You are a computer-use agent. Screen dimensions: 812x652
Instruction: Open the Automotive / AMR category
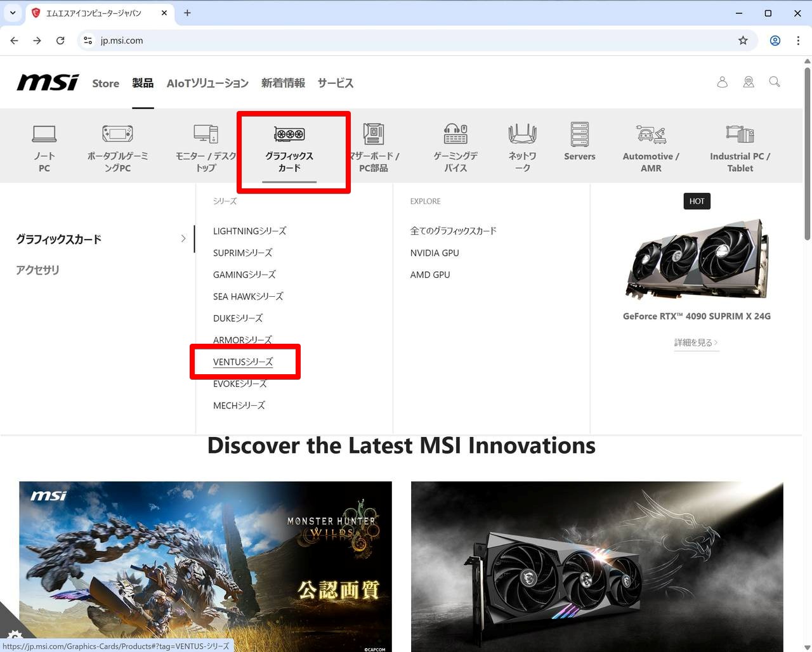coord(651,148)
